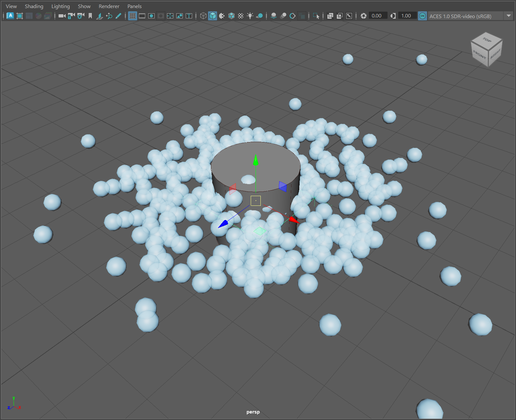Select Smooth Shade All cube icon
This screenshot has height=420, width=516.
click(x=213, y=16)
